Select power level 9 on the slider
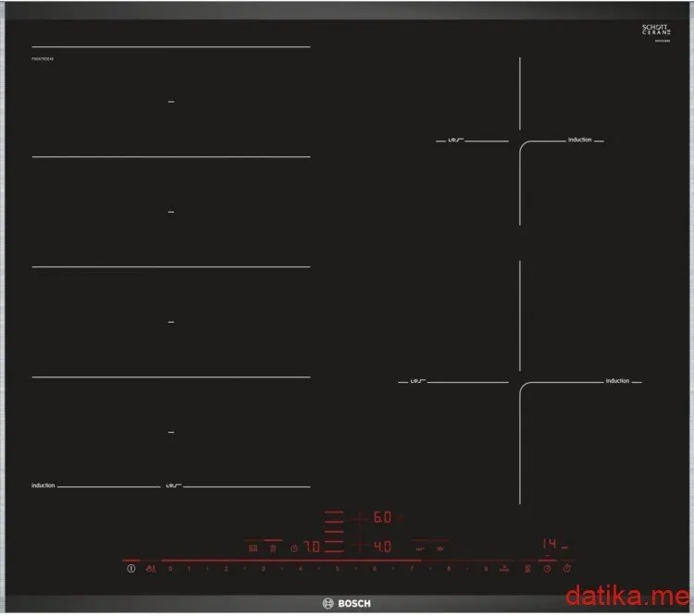The image size is (694, 616). tap(486, 569)
